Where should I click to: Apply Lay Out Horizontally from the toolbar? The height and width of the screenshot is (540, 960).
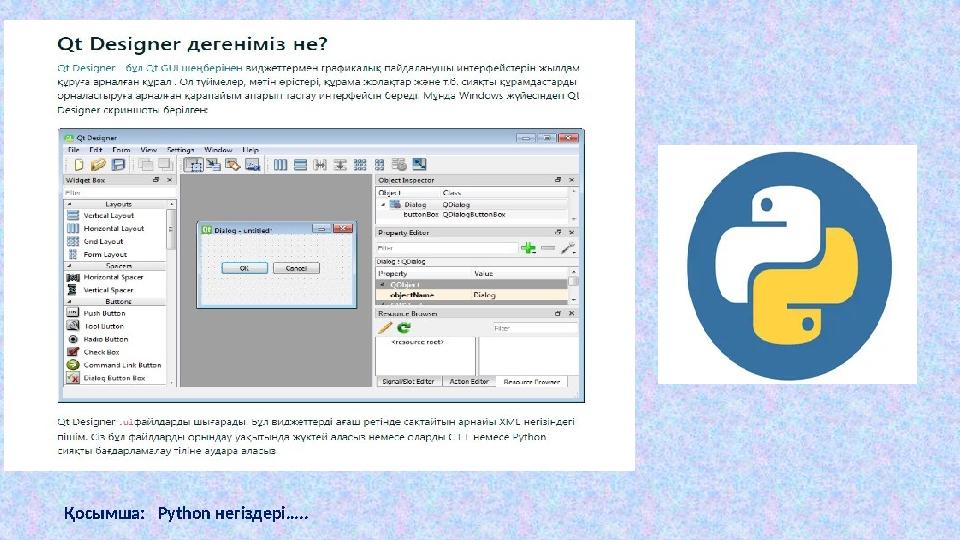[x=280, y=165]
